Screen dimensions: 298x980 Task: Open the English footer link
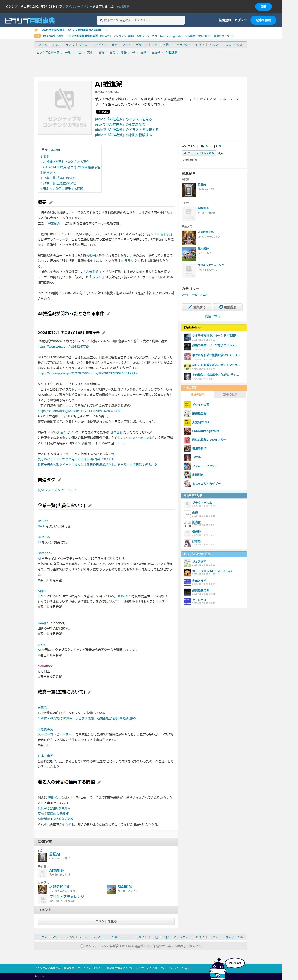(x=186, y=968)
